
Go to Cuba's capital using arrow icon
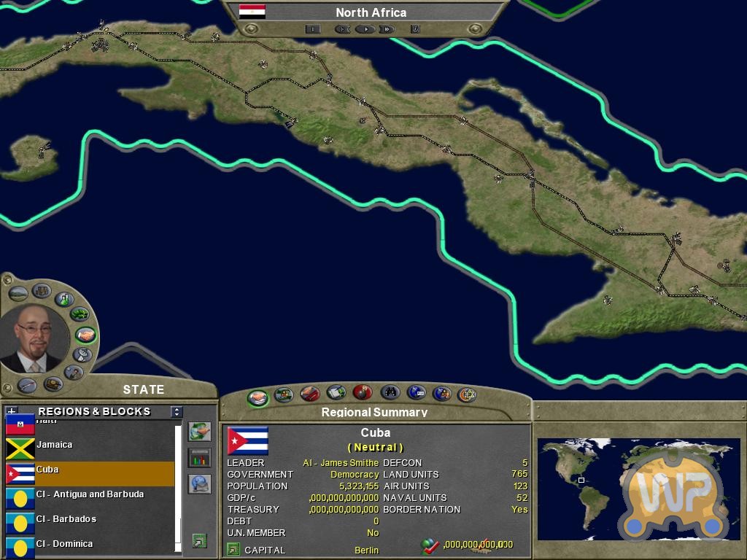pyautogui.click(x=233, y=550)
